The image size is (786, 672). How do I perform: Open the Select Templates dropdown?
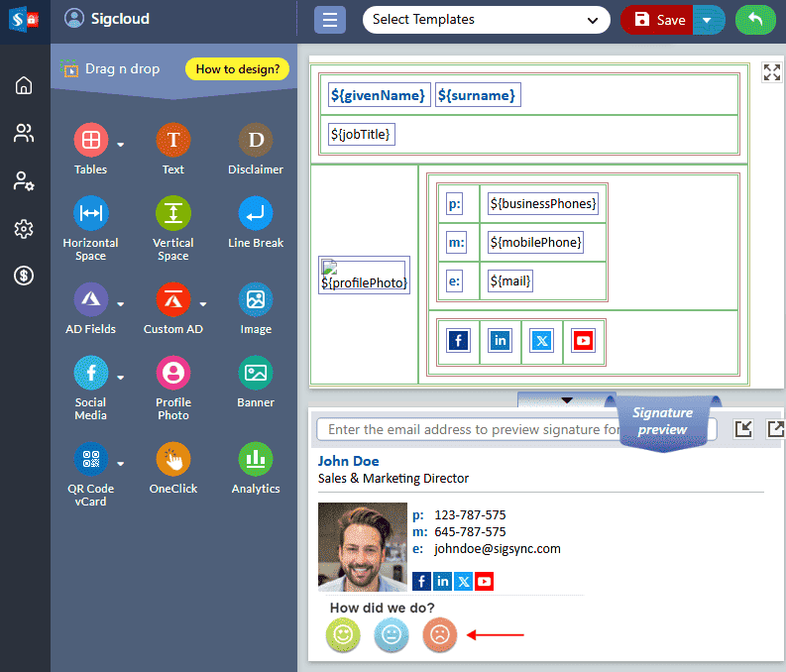486,20
